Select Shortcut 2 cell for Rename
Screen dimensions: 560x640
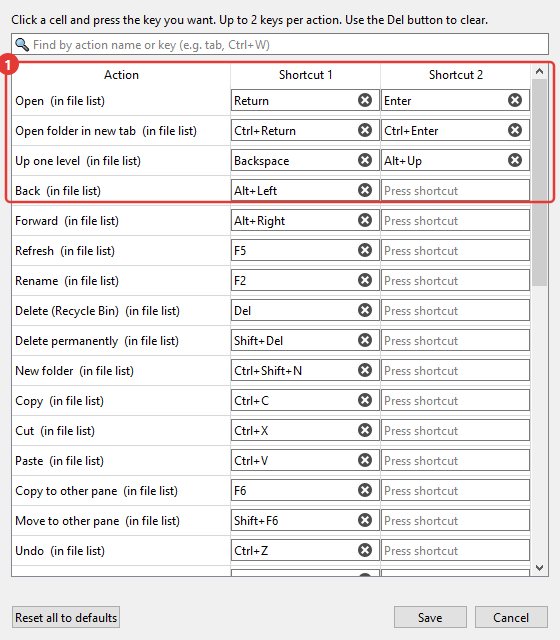(455, 280)
